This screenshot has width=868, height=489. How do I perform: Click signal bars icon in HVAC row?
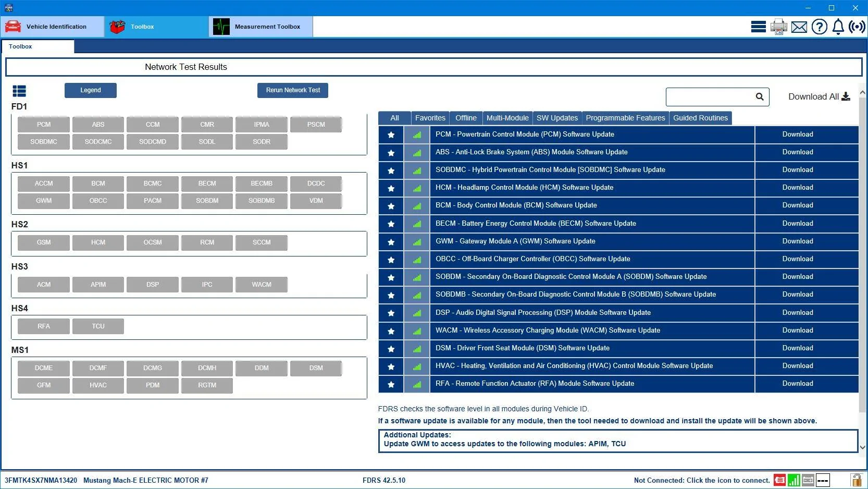[417, 366]
